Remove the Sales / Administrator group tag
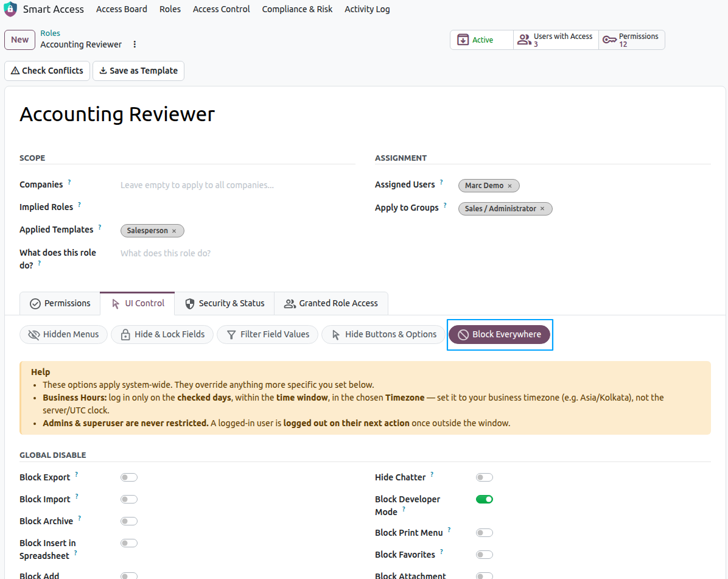728x579 pixels. click(x=542, y=209)
